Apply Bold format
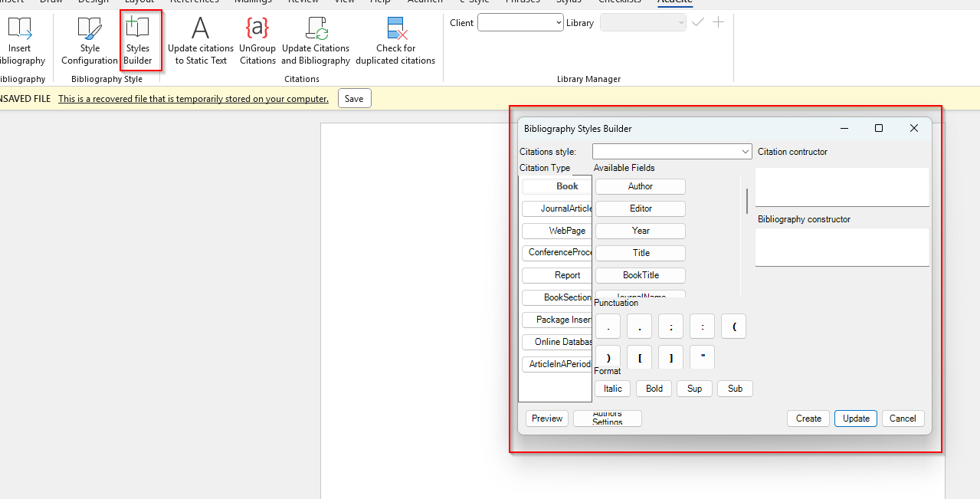Screen dimensions: 980x499 654,389
